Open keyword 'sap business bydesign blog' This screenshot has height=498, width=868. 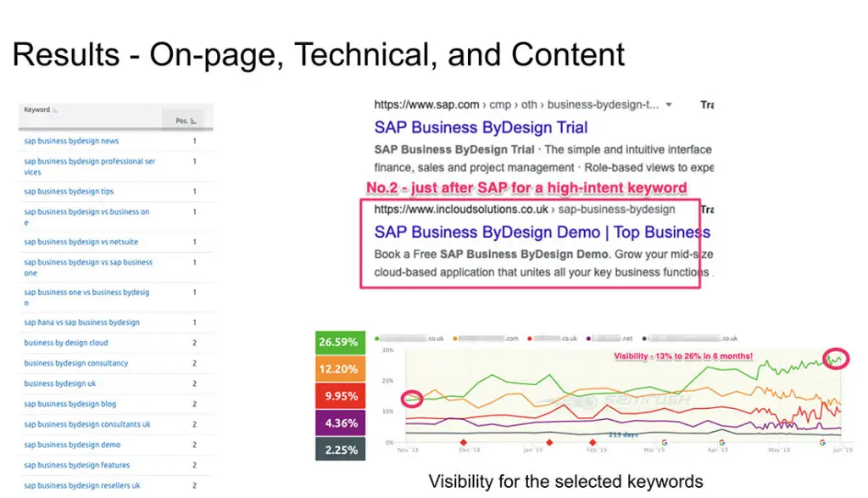[70, 405]
